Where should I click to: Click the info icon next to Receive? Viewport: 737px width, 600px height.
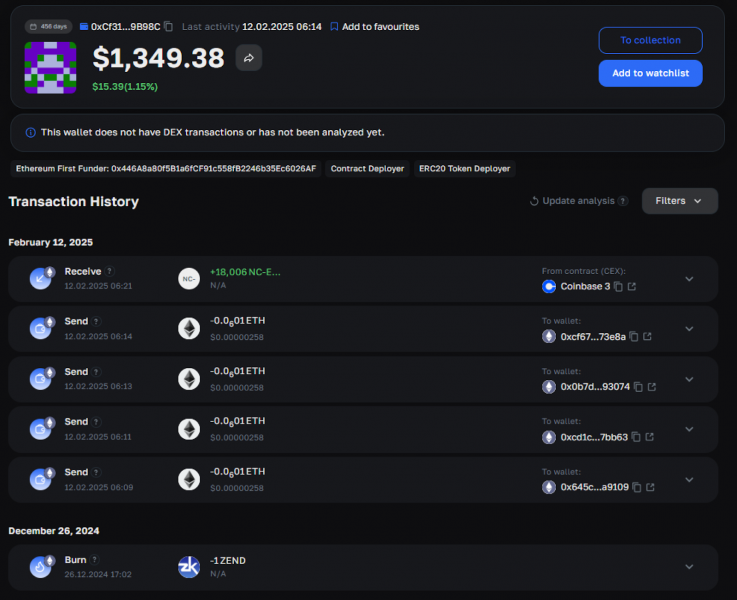coord(110,271)
